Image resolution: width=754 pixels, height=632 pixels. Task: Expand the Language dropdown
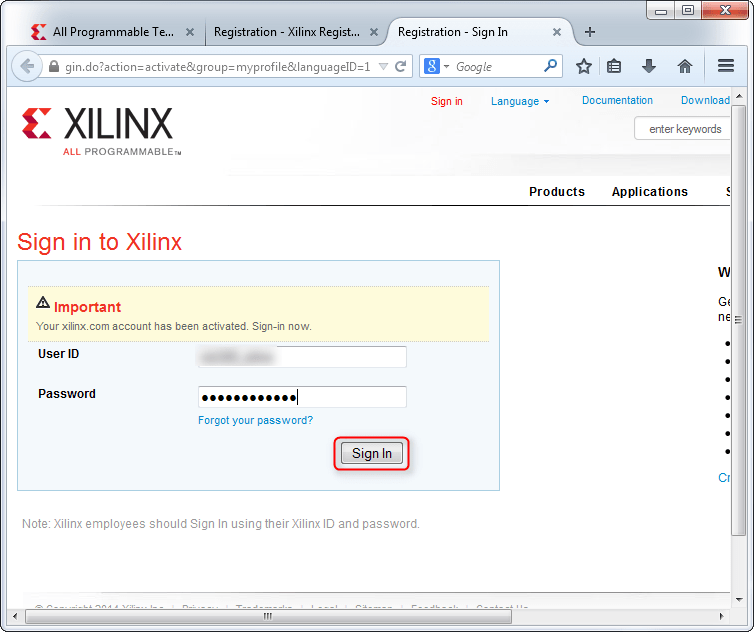pyautogui.click(x=520, y=101)
